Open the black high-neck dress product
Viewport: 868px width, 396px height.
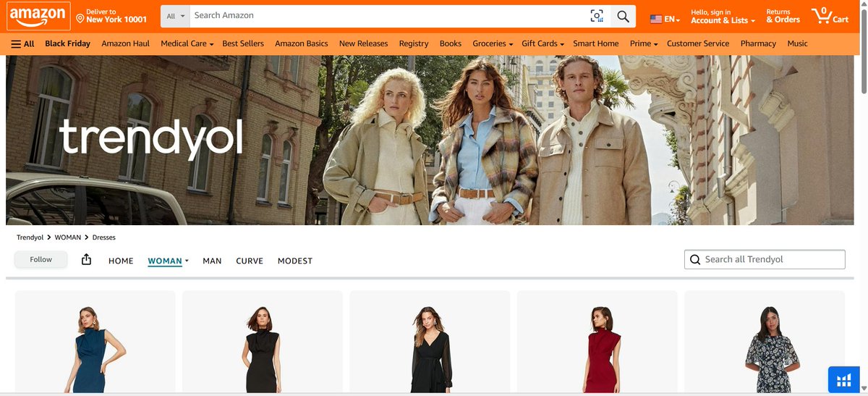click(262, 343)
